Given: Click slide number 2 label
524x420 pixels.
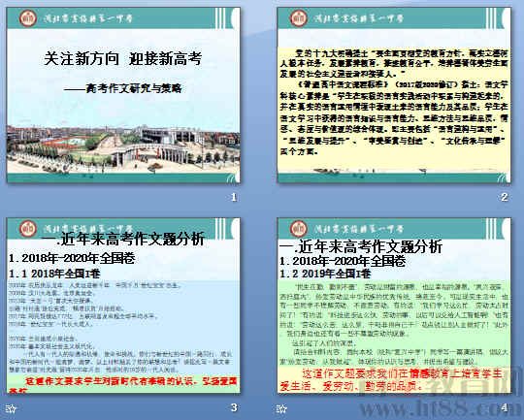Looking at the screenshot, I should (x=505, y=197).
